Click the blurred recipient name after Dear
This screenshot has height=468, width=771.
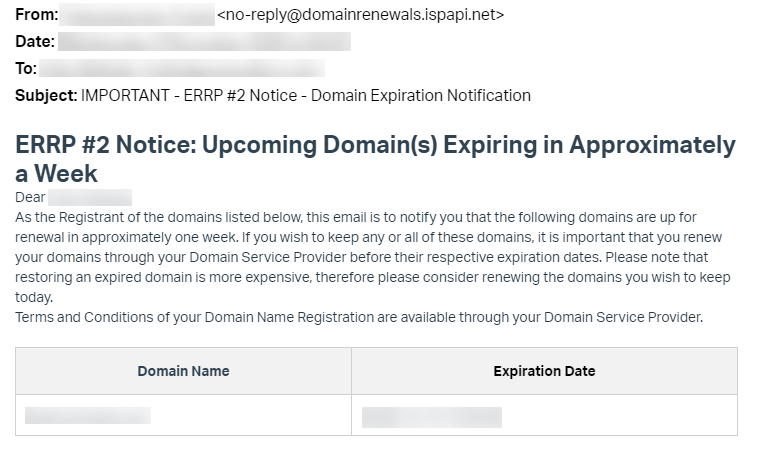[x=90, y=198]
